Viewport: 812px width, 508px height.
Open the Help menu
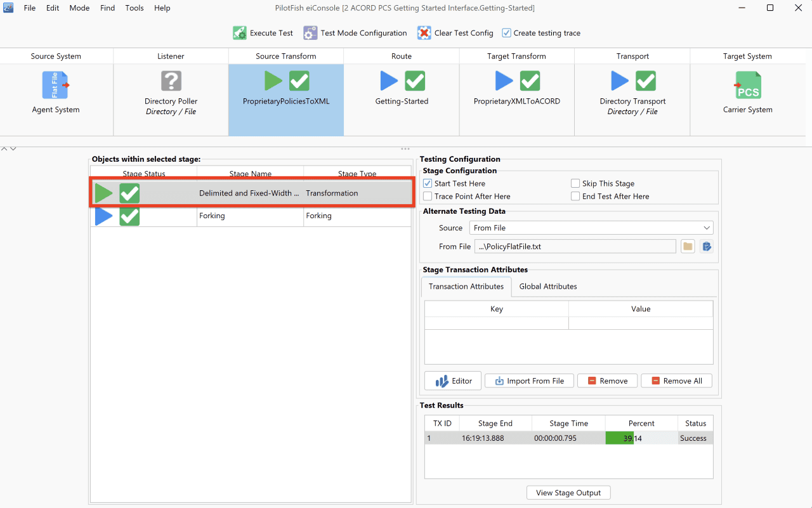162,8
